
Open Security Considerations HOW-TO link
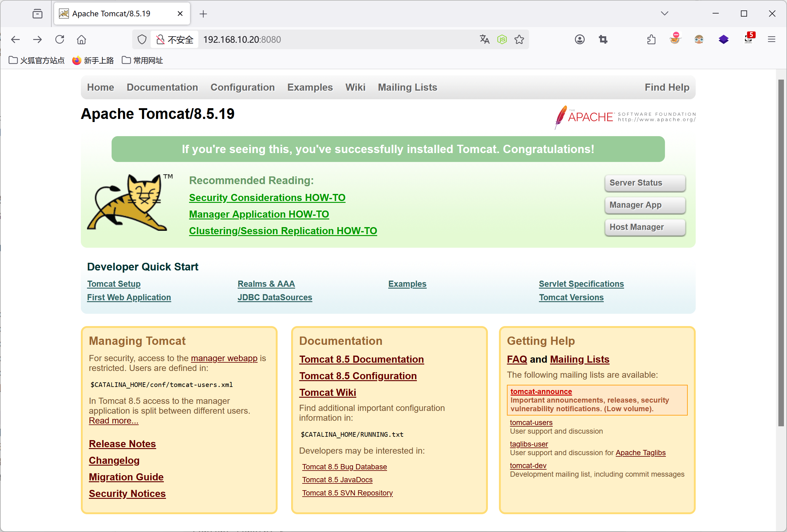[x=267, y=197]
